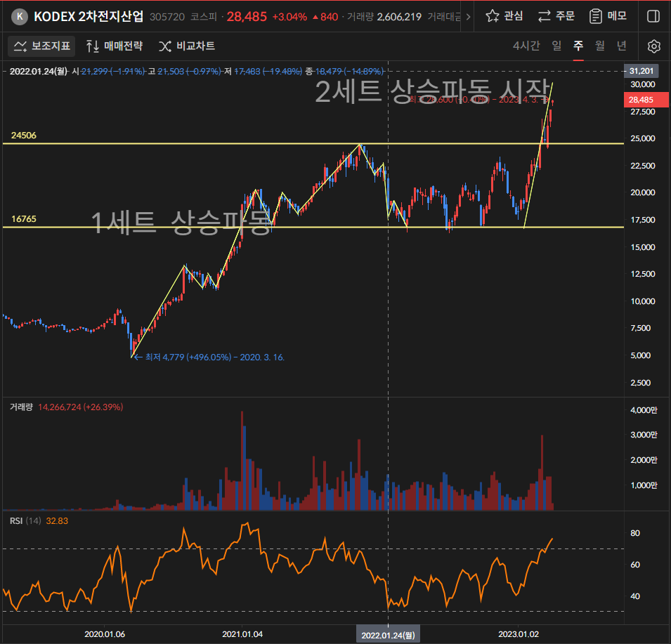The image size is (671, 644).
Task: Add stock to 관심 watchlist star
Action: pos(504,16)
